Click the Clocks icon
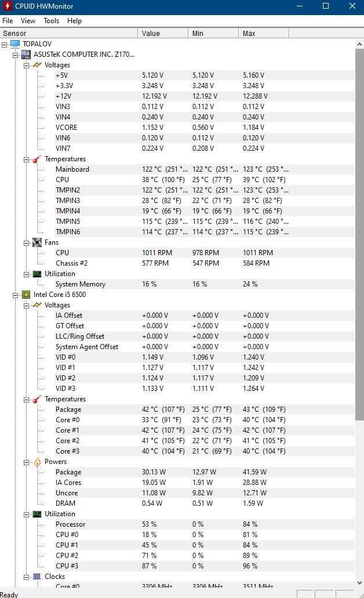This screenshot has width=364, height=598. 37,577
